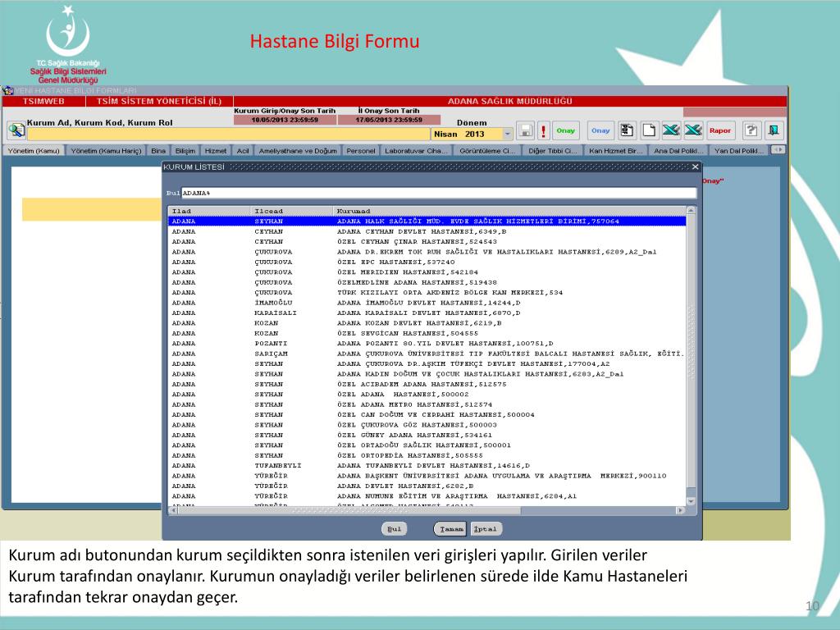Open the Yan Dal Polikl... tab
This screenshot has height=630, width=840.
click(739, 151)
